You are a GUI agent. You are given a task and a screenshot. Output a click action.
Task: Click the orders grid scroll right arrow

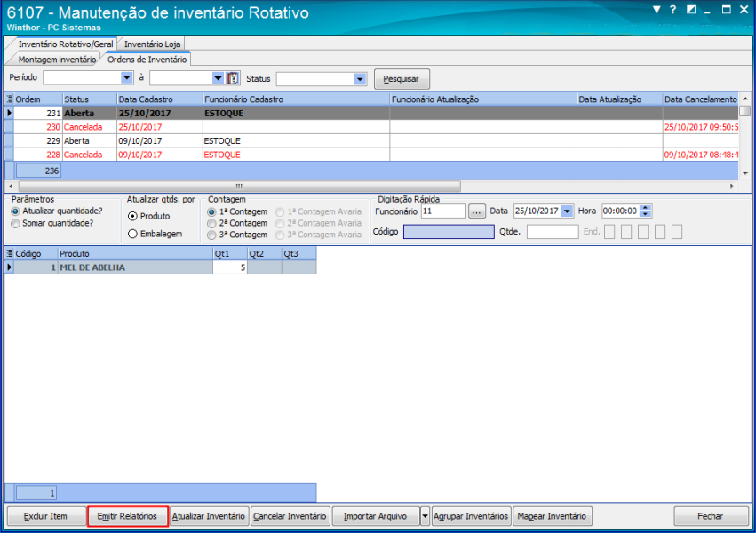[732, 186]
